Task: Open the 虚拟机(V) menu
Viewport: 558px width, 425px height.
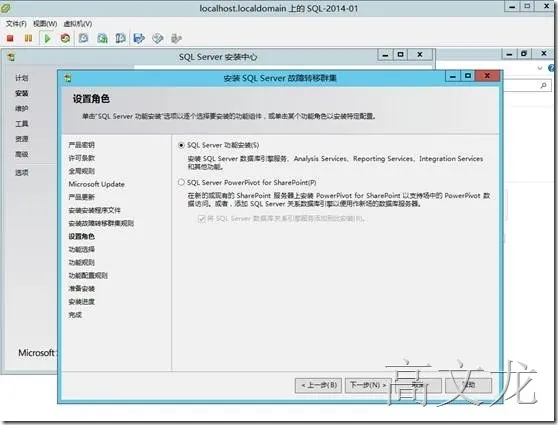Action: point(78,24)
